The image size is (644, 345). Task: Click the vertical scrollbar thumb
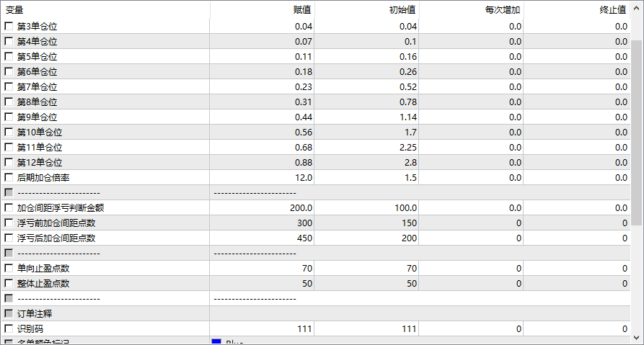click(637, 133)
